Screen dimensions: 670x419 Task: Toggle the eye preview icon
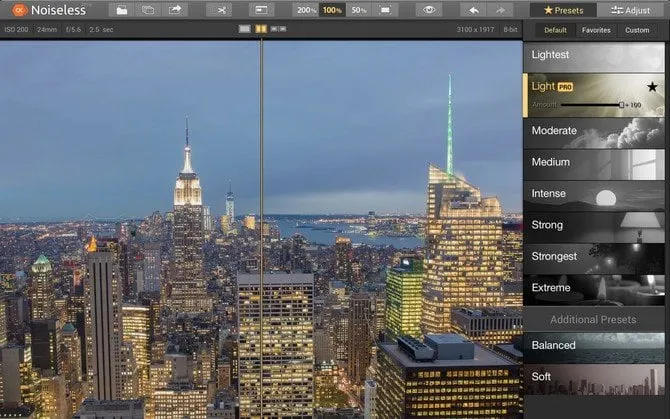(x=429, y=10)
